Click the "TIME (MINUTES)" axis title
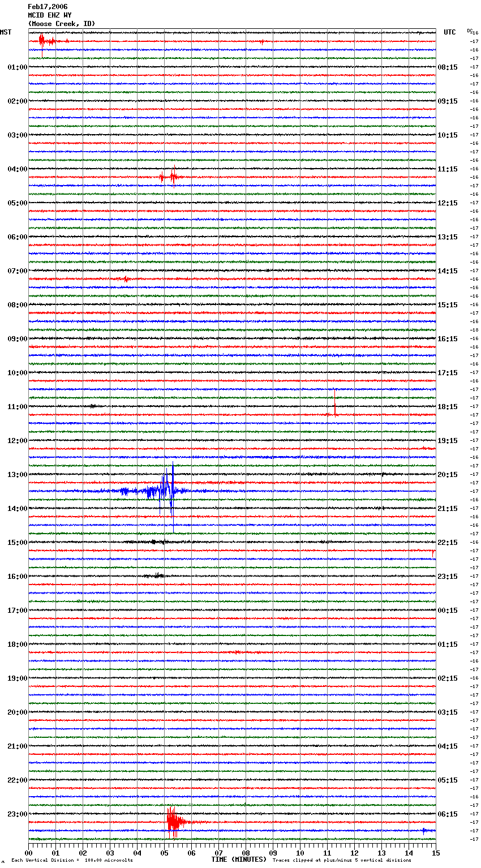This screenshot has width=481, height=868. click(239, 860)
